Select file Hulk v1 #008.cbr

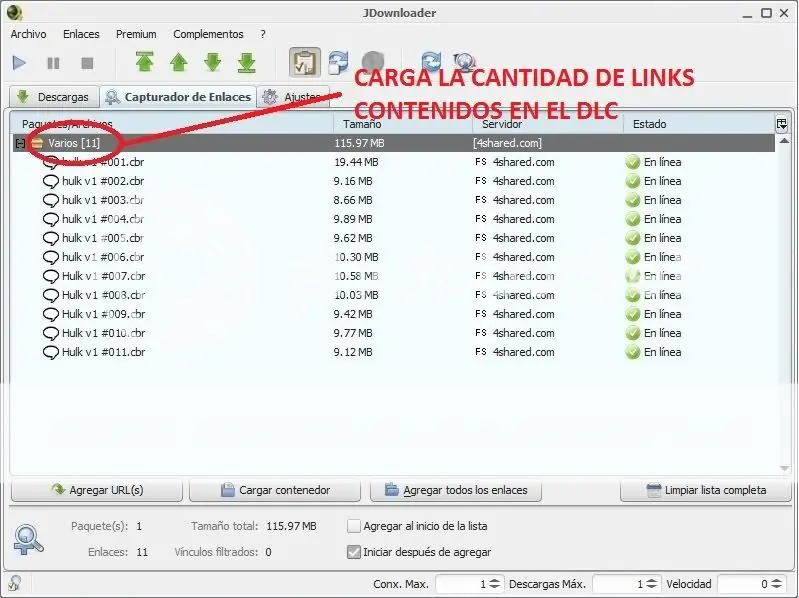[103, 295]
